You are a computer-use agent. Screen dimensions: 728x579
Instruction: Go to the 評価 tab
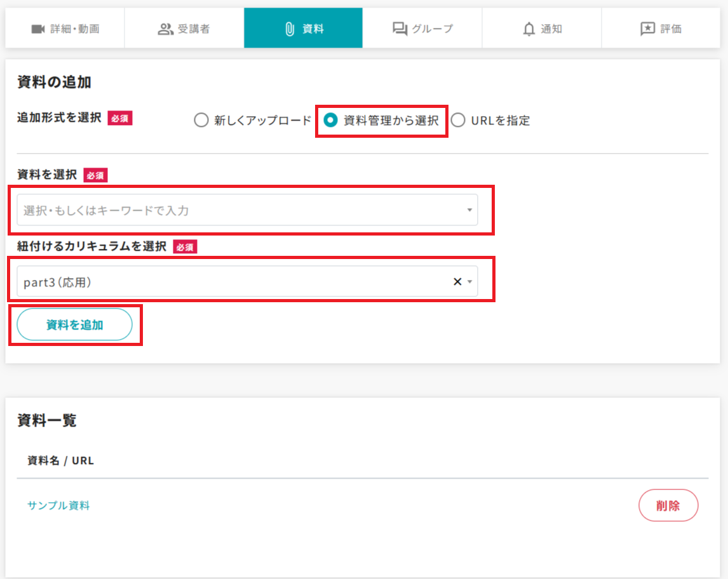(661, 29)
